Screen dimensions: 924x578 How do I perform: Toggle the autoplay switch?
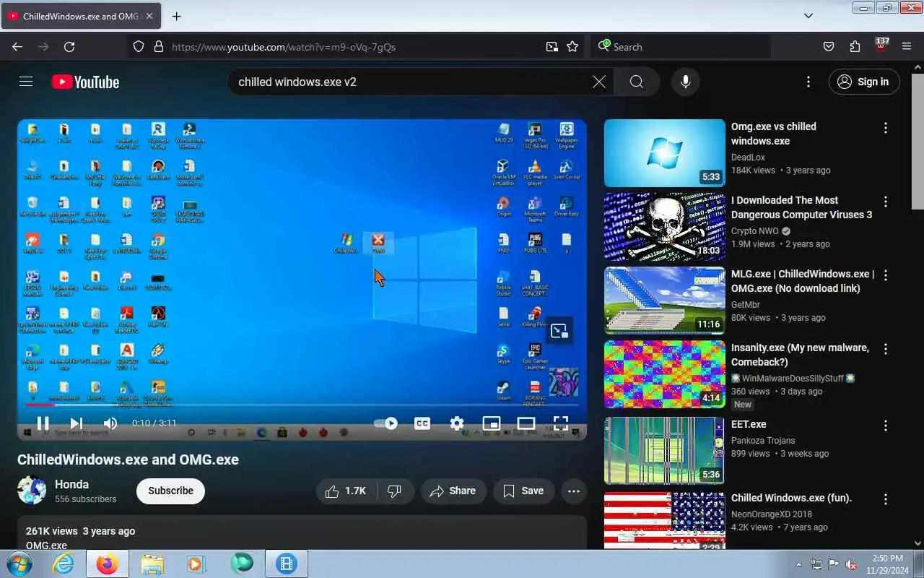pos(385,423)
